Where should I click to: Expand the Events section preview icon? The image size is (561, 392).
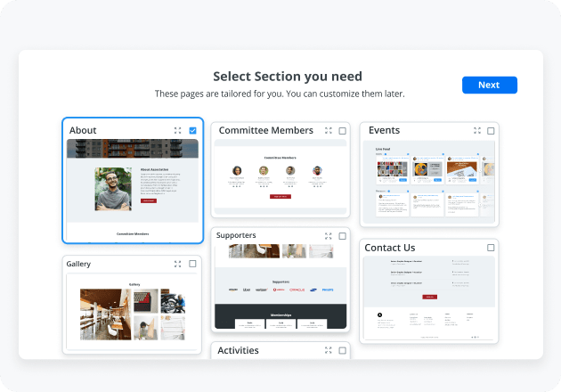point(477,130)
